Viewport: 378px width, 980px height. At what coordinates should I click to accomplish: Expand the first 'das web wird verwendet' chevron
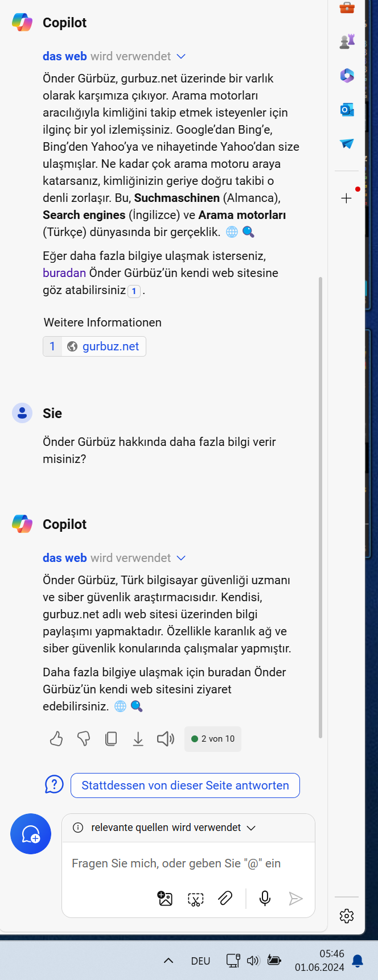pos(181,56)
